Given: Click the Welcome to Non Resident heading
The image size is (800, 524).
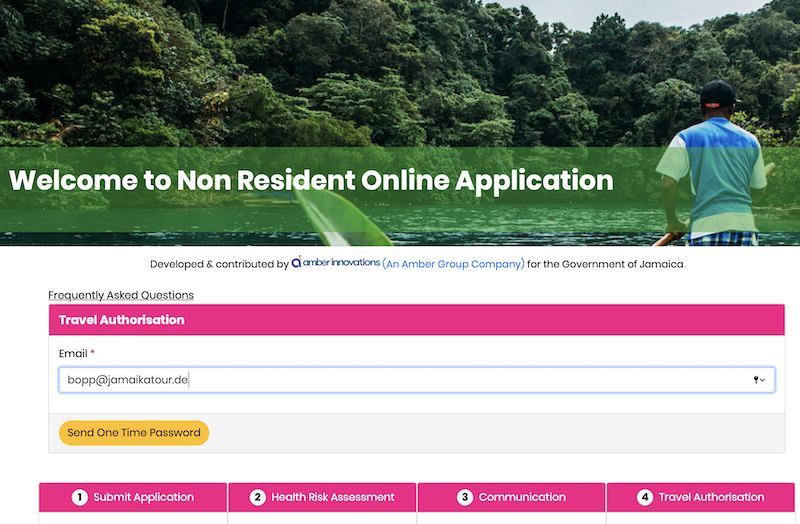Looking at the screenshot, I should 311,181.
